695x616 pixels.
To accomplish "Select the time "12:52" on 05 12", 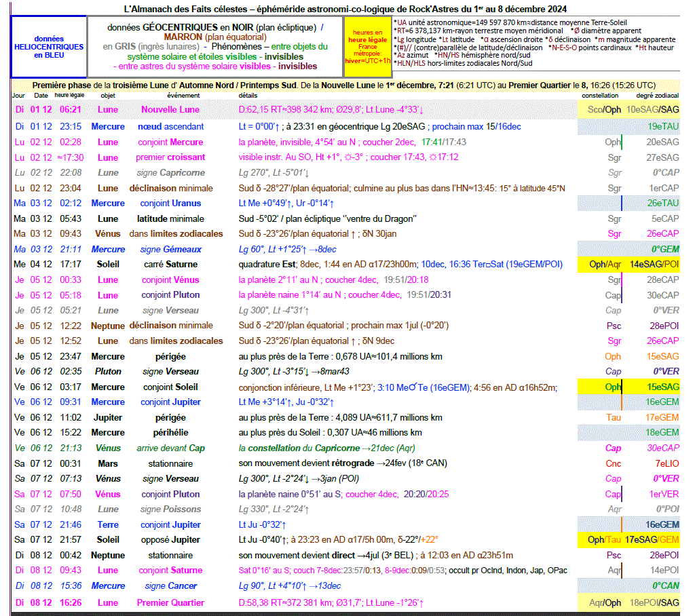I will 71,341.
